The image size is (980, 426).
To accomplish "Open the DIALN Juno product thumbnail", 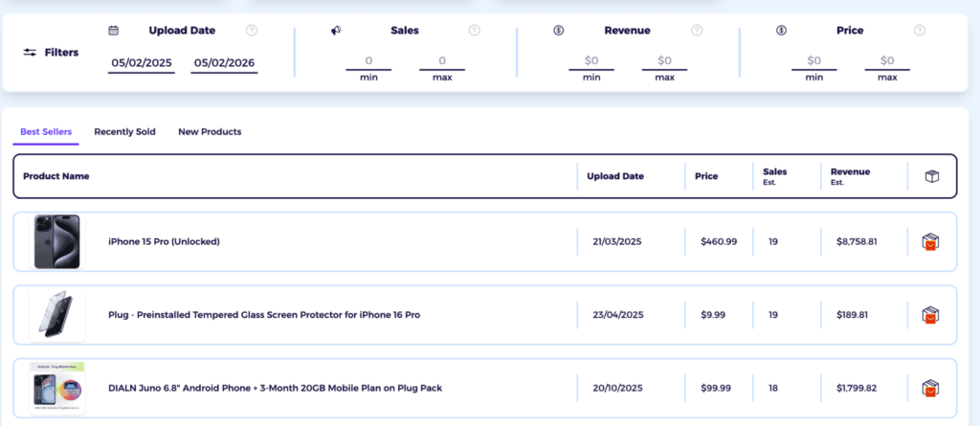I will pos(56,389).
